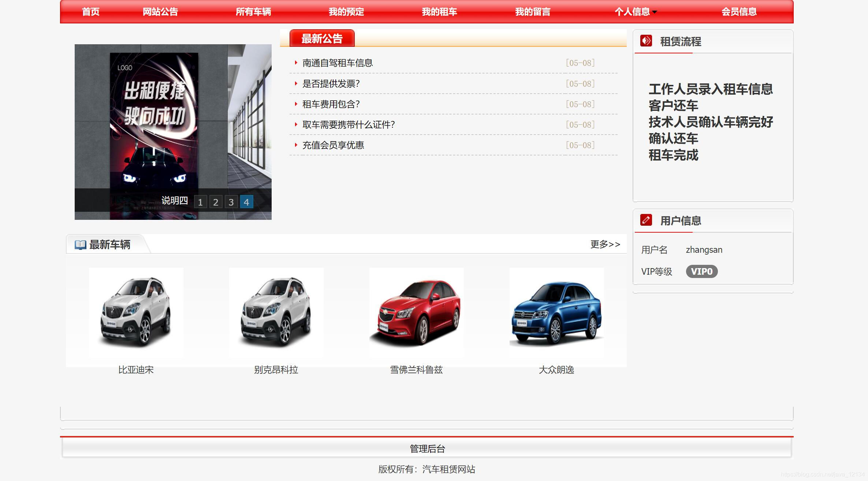Click the 大众朗逸 car name
Image resolution: width=868 pixels, height=481 pixels.
[556, 370]
